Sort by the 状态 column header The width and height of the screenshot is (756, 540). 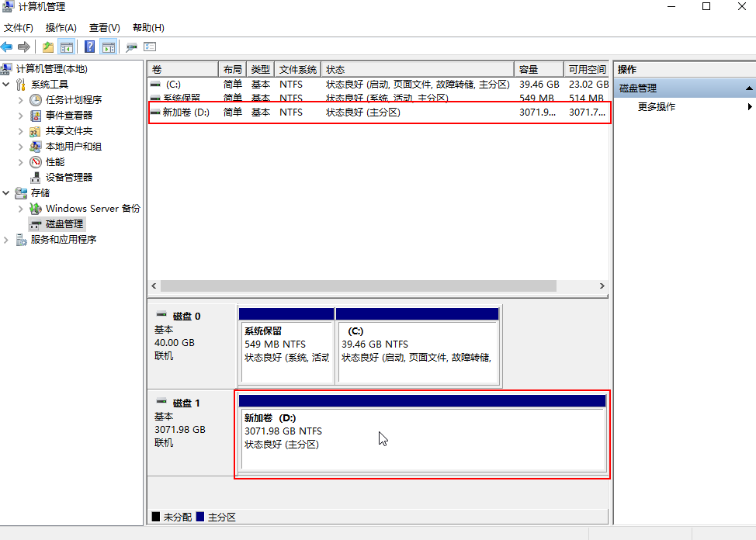[418, 69]
